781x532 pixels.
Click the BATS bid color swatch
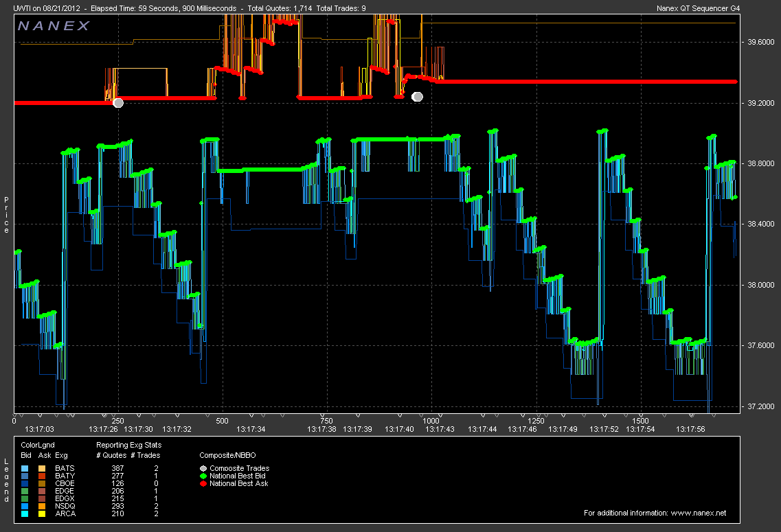(x=25, y=468)
